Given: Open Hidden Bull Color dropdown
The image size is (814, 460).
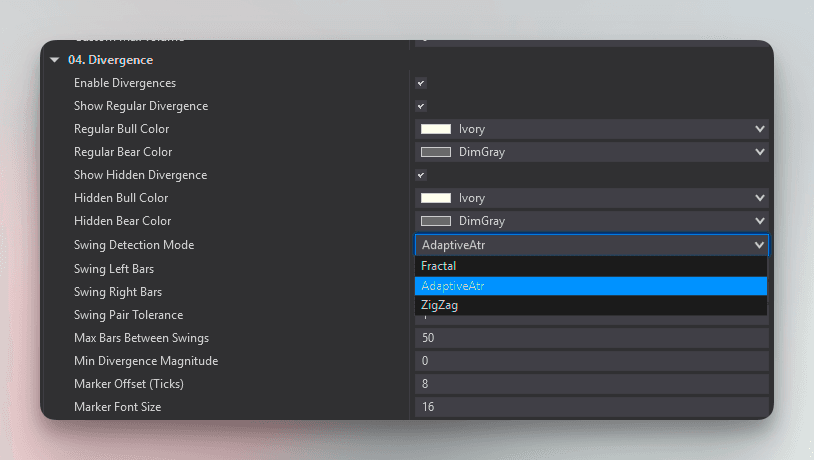Looking at the screenshot, I should tap(759, 198).
